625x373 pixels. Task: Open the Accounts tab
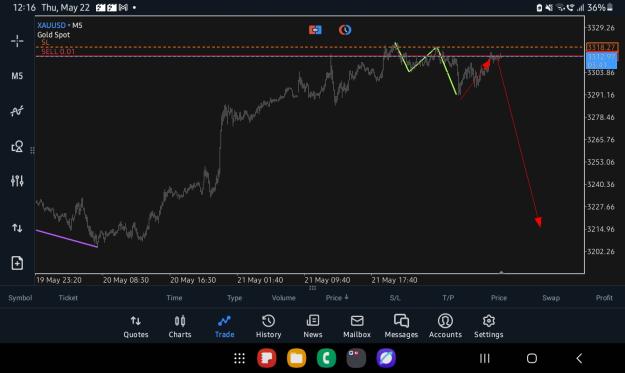pos(445,327)
